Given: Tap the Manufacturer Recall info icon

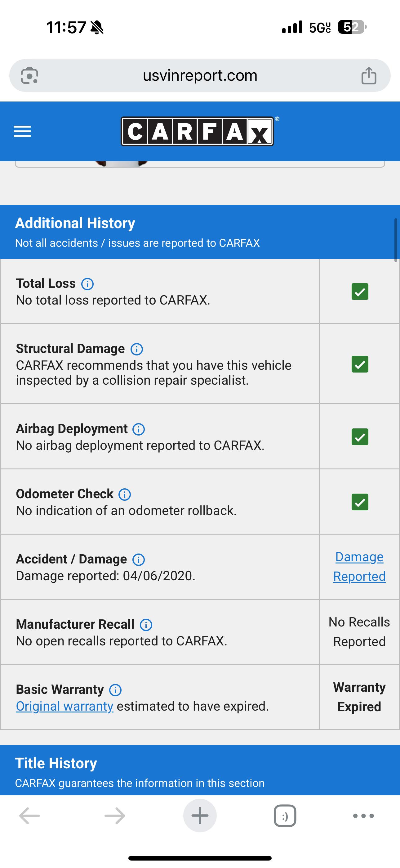Looking at the screenshot, I should pyautogui.click(x=146, y=624).
